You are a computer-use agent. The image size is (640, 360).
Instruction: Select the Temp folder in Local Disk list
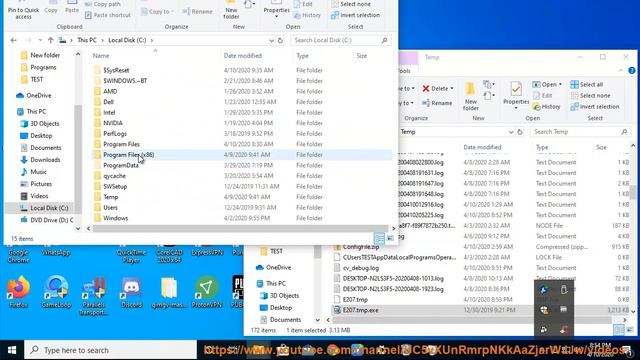click(242, 197)
